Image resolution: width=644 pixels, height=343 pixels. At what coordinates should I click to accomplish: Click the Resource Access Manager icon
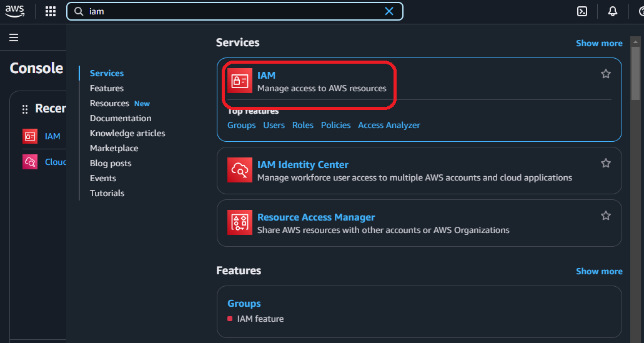tap(240, 222)
